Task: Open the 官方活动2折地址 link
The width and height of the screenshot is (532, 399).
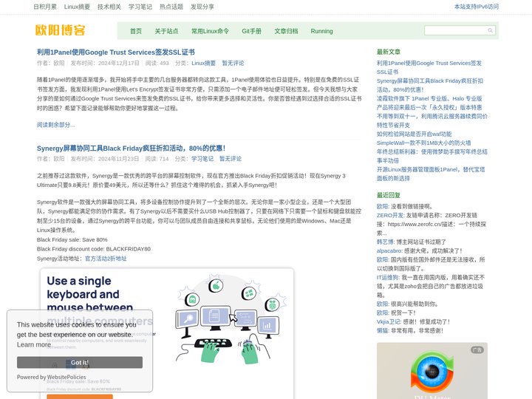Action: pyautogui.click(x=106, y=259)
